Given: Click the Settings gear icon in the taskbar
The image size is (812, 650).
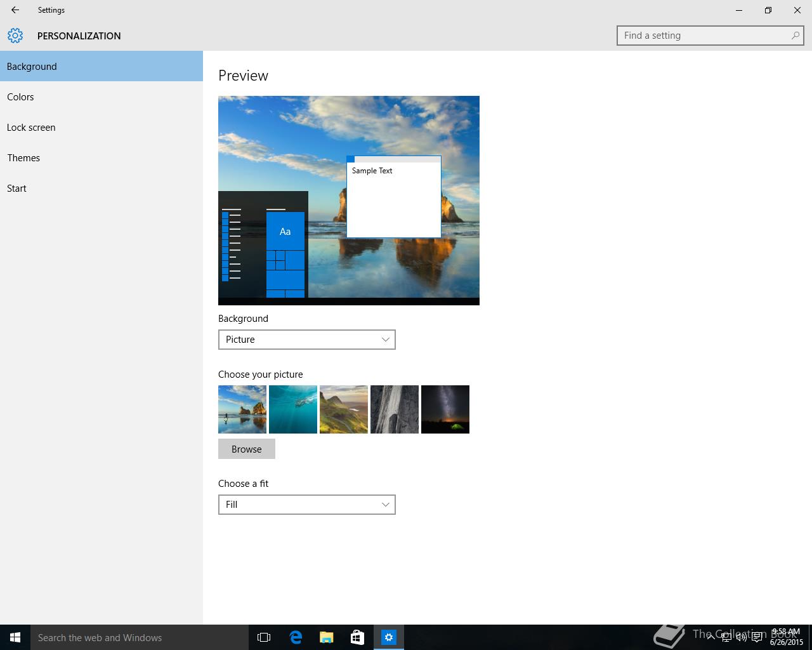Looking at the screenshot, I should (x=389, y=637).
